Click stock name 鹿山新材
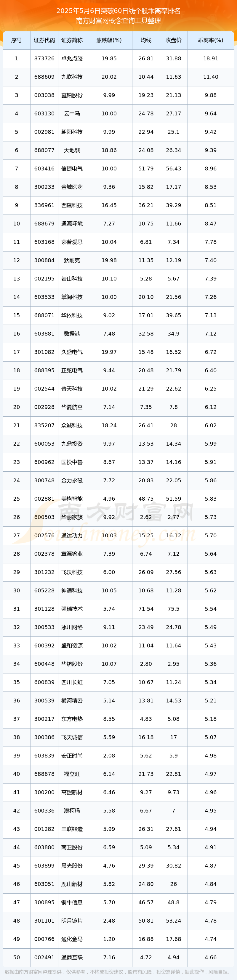 point(72,884)
